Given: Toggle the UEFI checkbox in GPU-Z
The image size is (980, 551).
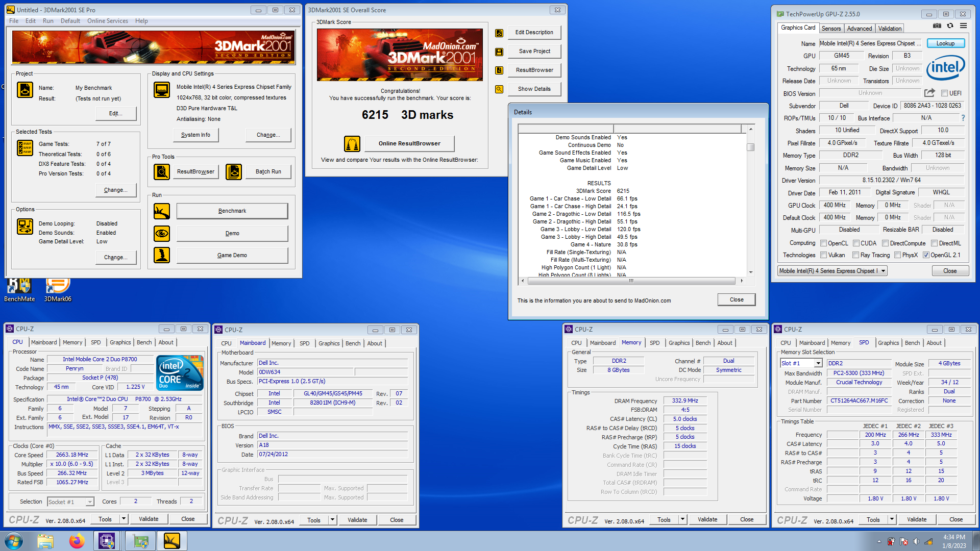Looking at the screenshot, I should pyautogui.click(x=944, y=93).
